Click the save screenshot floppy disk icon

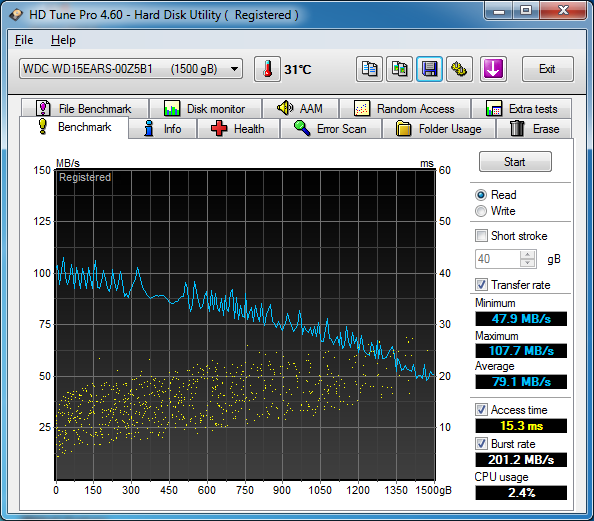click(x=429, y=69)
